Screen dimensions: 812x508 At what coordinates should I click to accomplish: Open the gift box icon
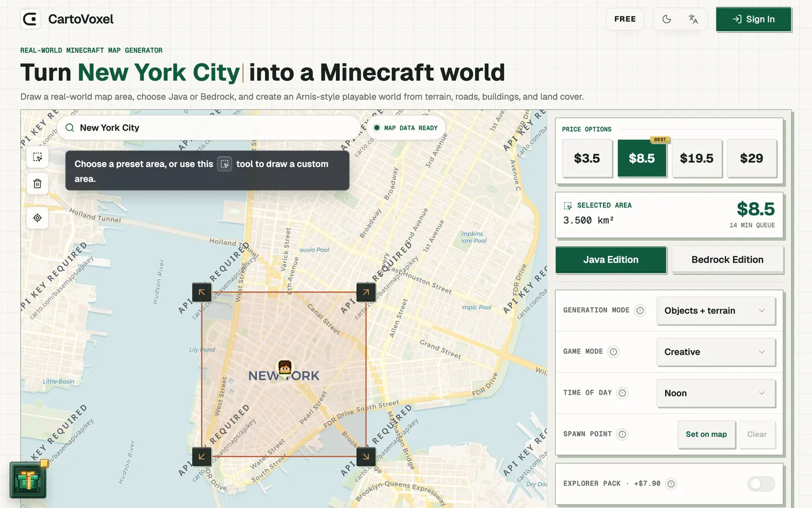28,480
